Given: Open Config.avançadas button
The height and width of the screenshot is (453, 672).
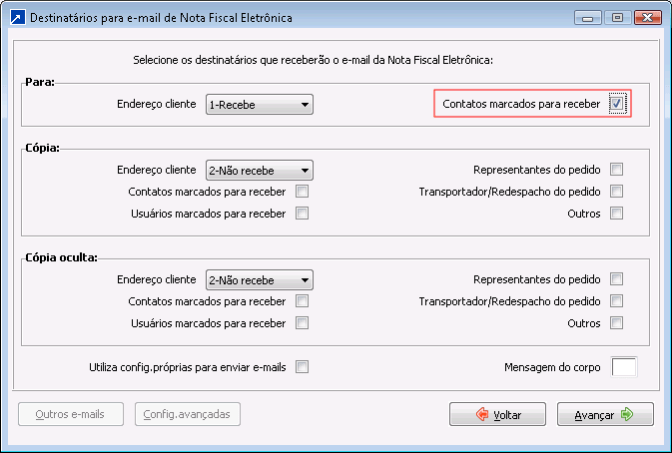Looking at the screenshot, I should (188, 414).
